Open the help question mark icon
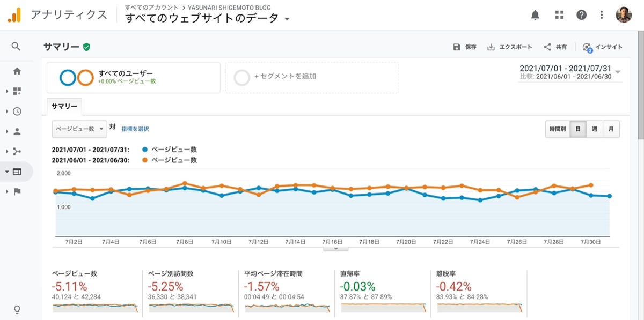The image size is (644, 320). point(582,15)
